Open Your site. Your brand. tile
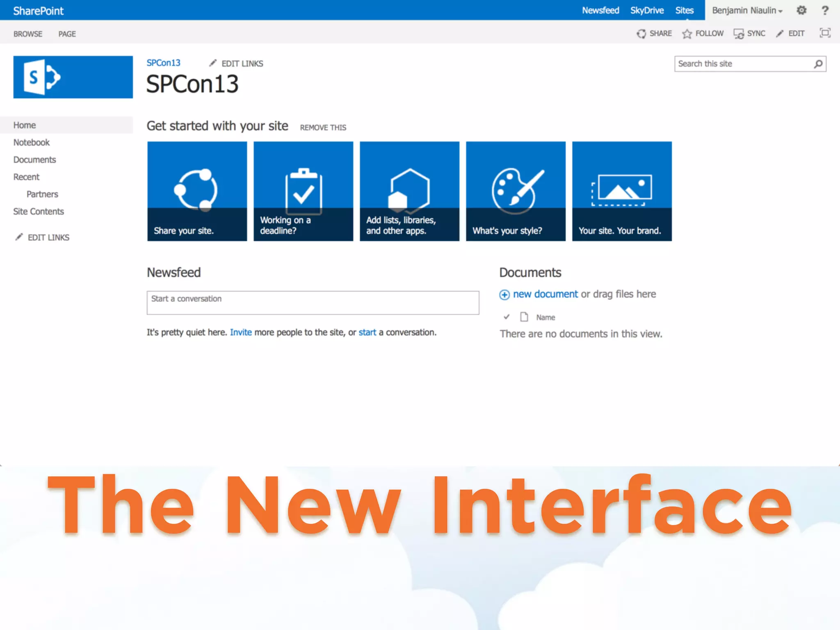The width and height of the screenshot is (840, 630). [622, 191]
